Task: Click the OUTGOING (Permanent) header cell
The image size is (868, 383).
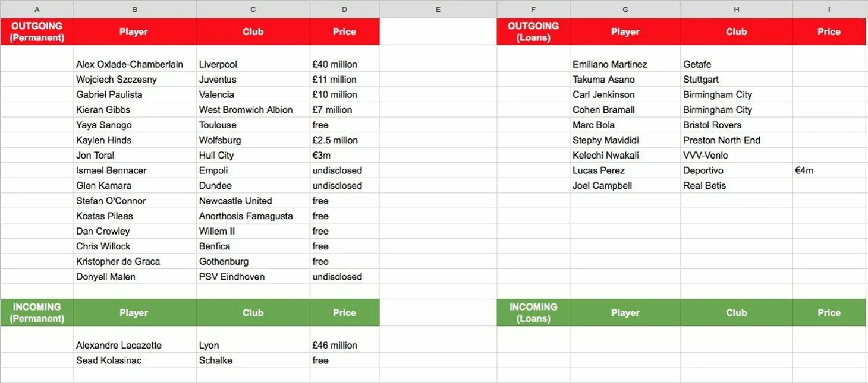Action: [37, 31]
